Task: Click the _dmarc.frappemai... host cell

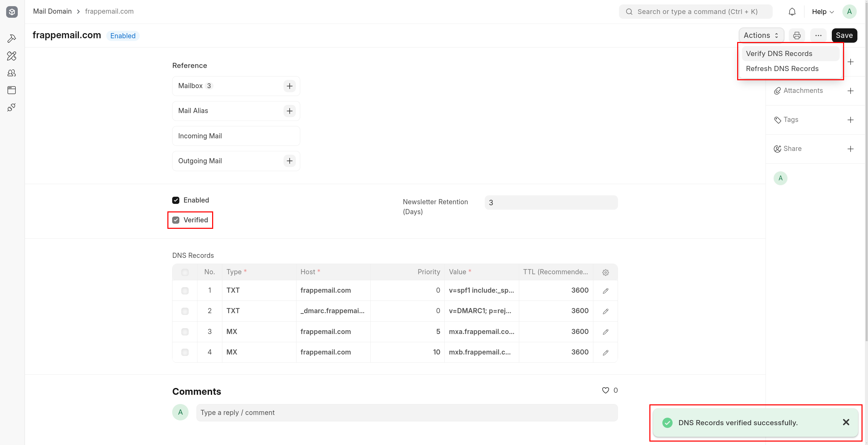Action: (333, 311)
